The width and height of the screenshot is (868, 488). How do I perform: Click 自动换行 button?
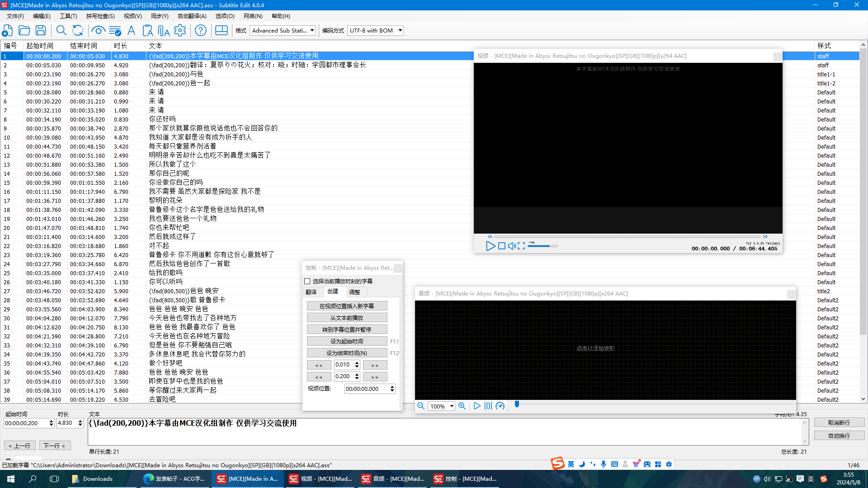tap(839, 436)
